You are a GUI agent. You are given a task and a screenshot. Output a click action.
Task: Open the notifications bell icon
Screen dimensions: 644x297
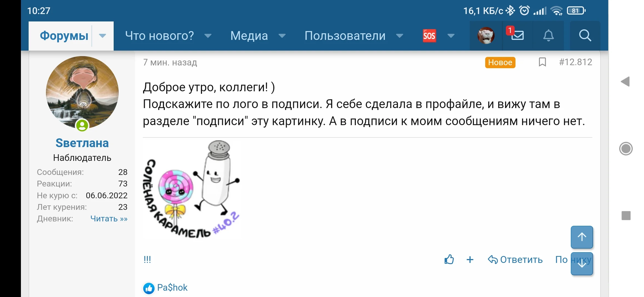(548, 35)
